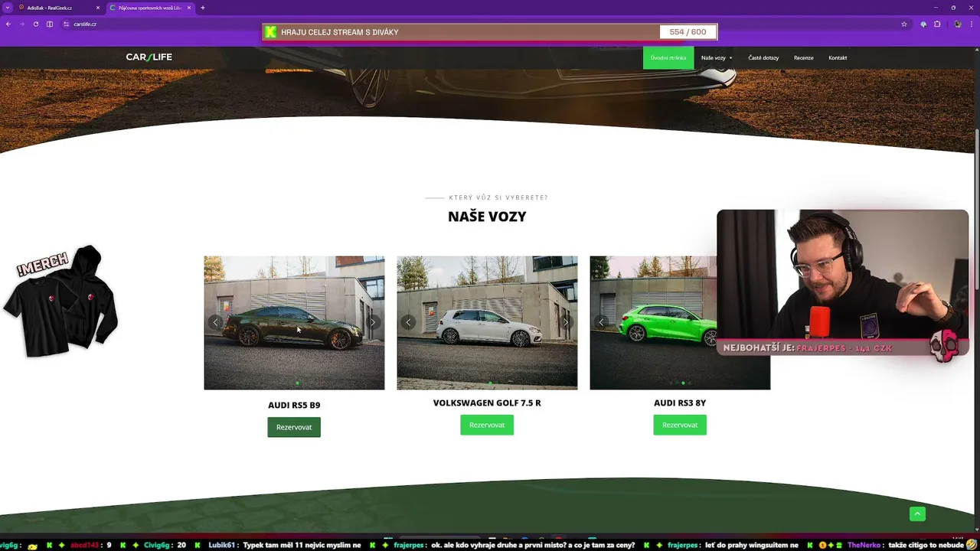Image resolution: width=980 pixels, height=551 pixels.
Task: Open the browser extensions puzzle icon
Action: [x=937, y=24]
